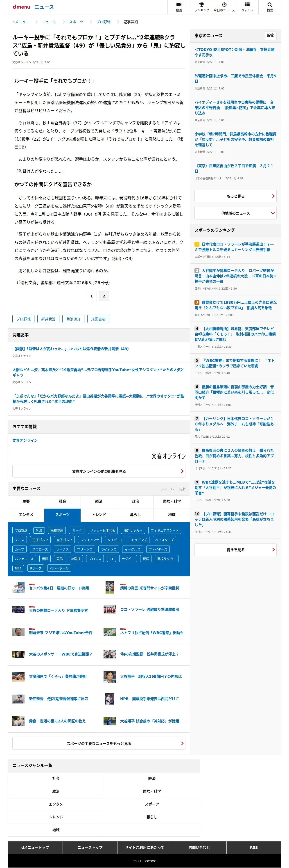Switch to the 主要 news tab
Screen dimensions: 289x868
coord(26,501)
